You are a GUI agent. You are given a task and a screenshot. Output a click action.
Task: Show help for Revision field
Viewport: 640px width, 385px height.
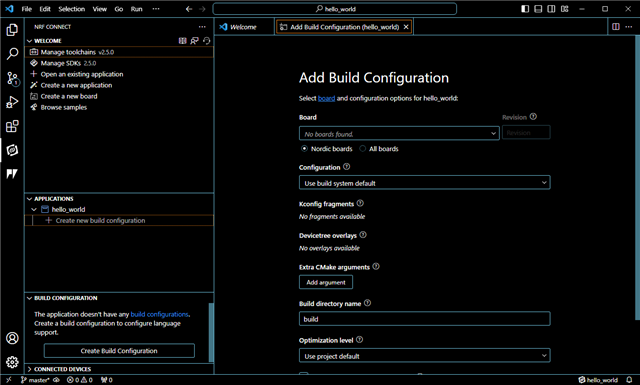533,117
